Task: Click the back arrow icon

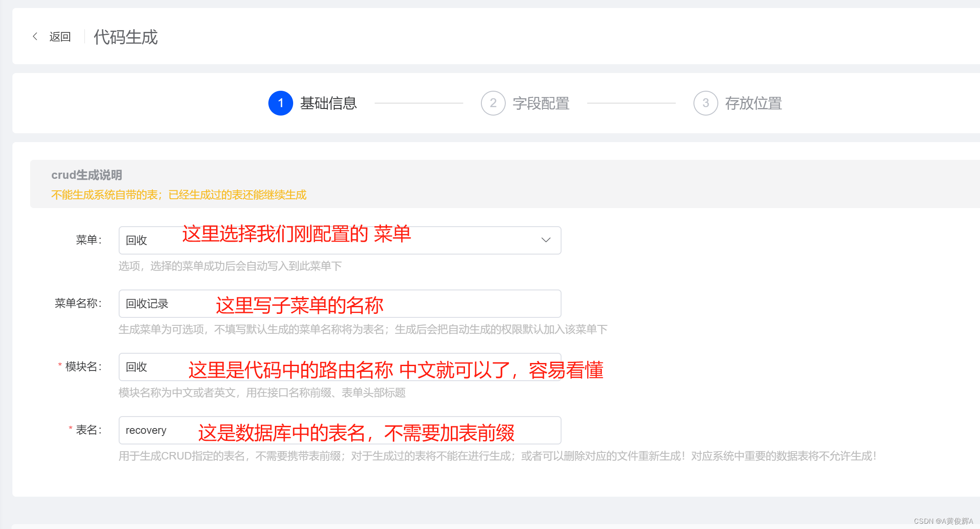Action: (35, 36)
